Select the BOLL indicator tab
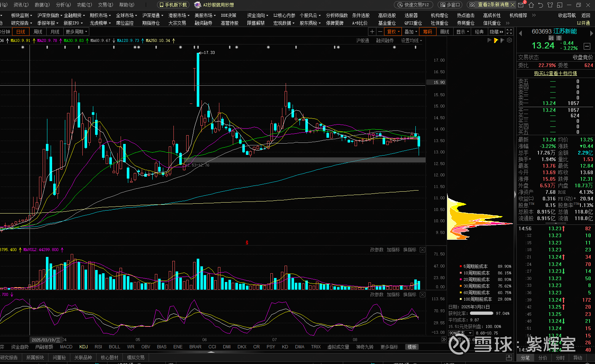 pos(114,347)
